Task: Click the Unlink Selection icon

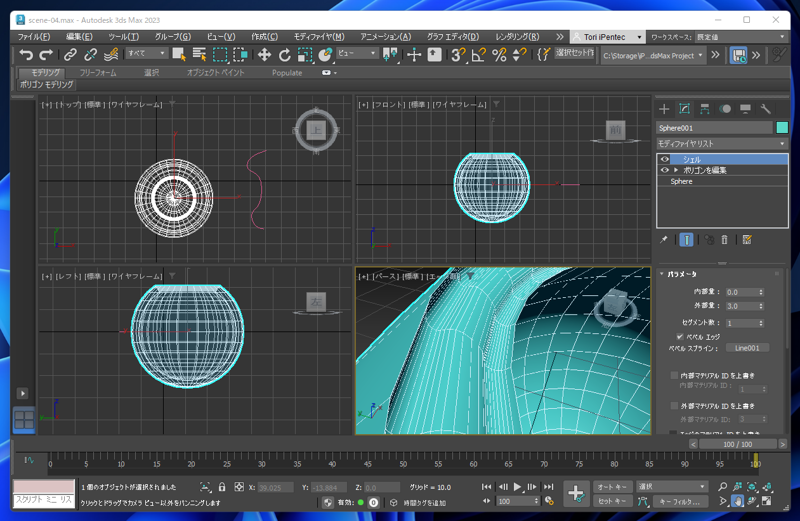Action: point(90,54)
